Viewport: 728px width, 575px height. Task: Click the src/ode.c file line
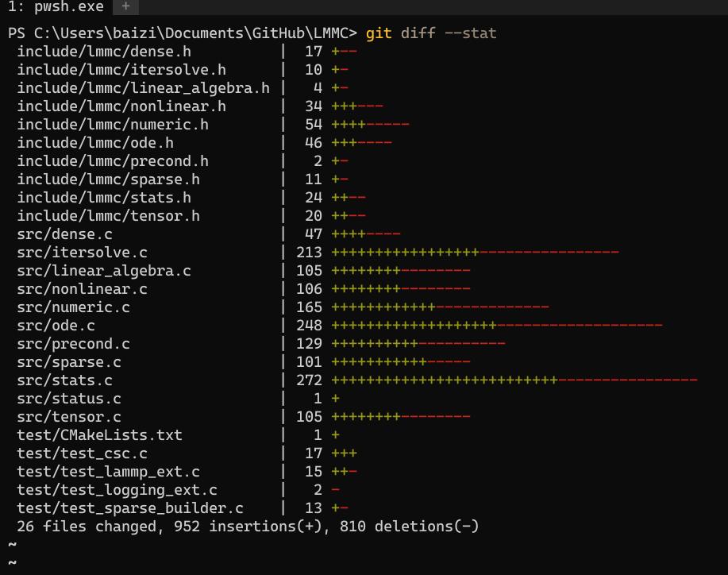[340, 326]
